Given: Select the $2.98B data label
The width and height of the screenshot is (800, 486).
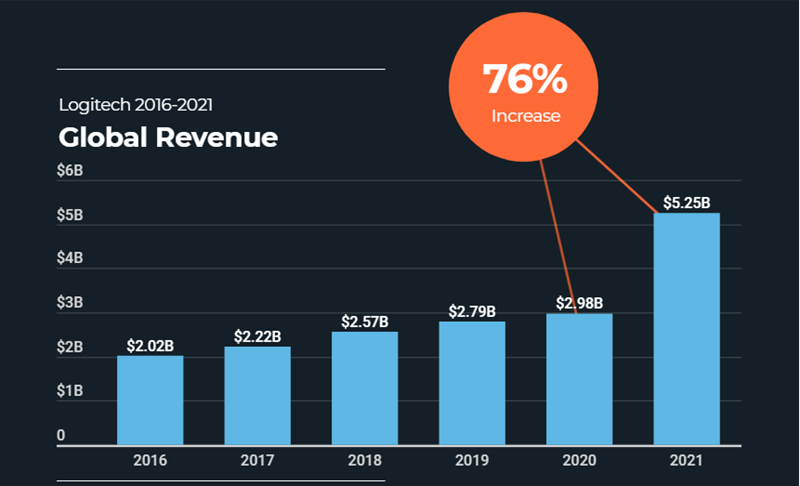Looking at the screenshot, I should tap(579, 303).
